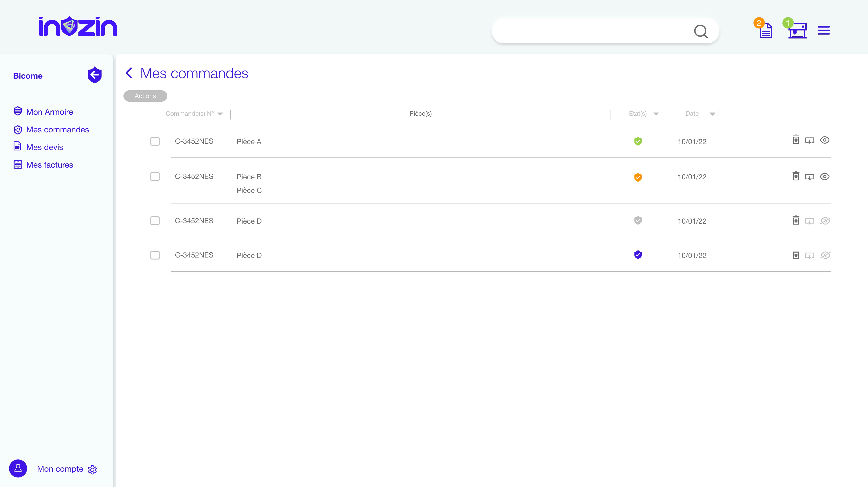
Task: Open documents icon with orange badge
Action: (766, 31)
